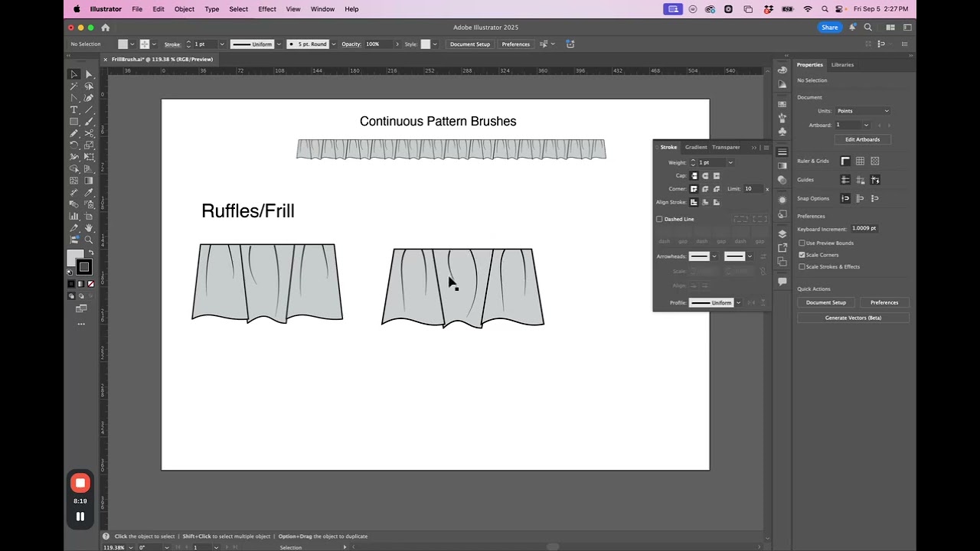The image size is (980, 551).
Task: Open the Edit Toolbar ellipsis
Action: [81, 324]
